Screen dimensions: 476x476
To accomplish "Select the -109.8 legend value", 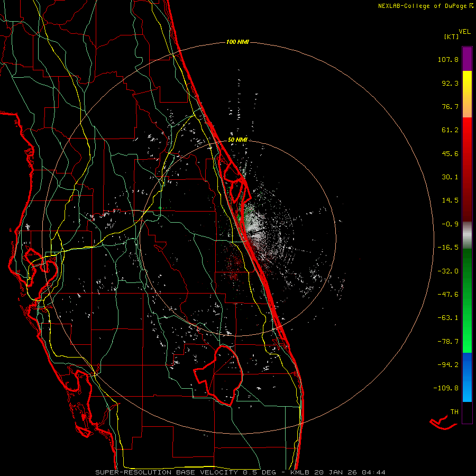I will 446,388.
